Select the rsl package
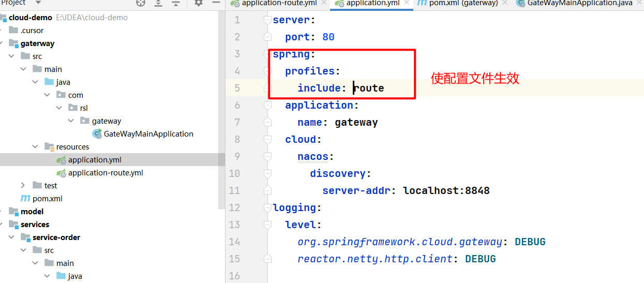The image size is (644, 283). click(84, 108)
